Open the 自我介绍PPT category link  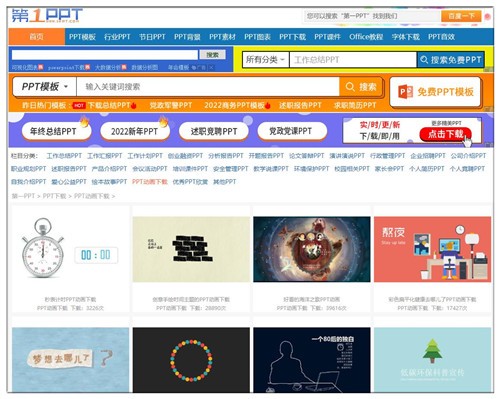pos(29,182)
